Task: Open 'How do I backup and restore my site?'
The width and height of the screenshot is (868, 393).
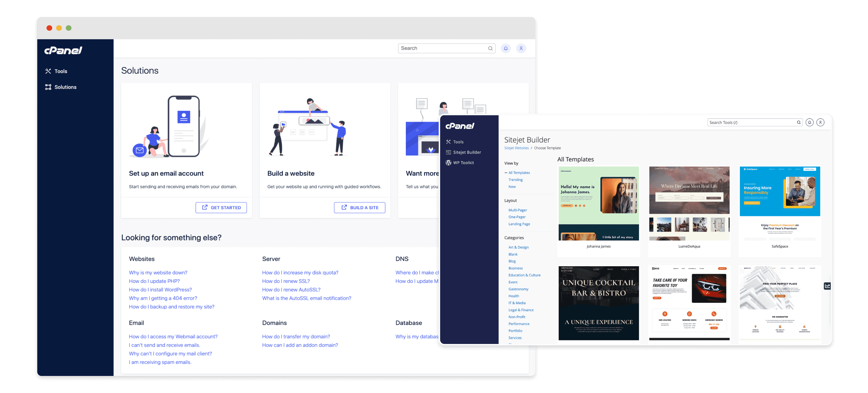Action: (x=171, y=307)
